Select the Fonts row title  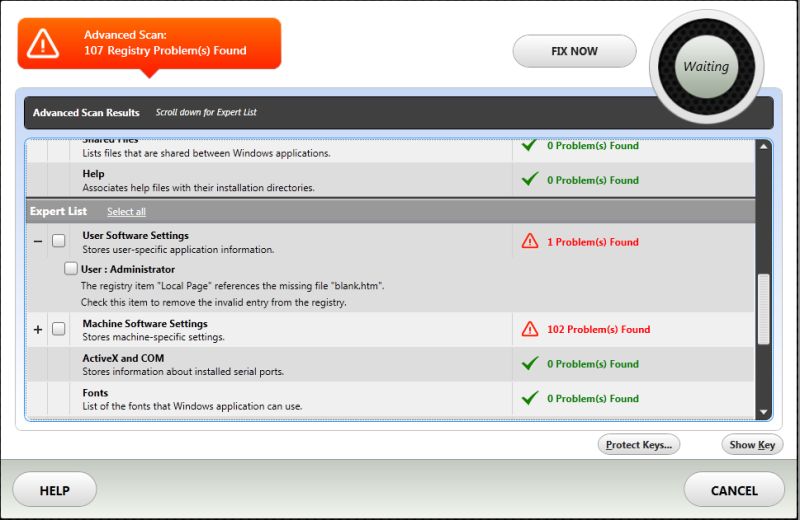(x=95, y=392)
